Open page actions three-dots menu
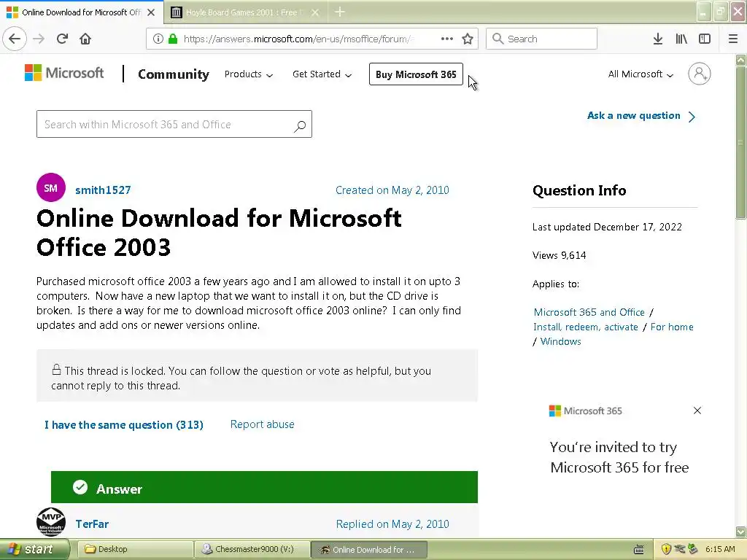 [447, 39]
